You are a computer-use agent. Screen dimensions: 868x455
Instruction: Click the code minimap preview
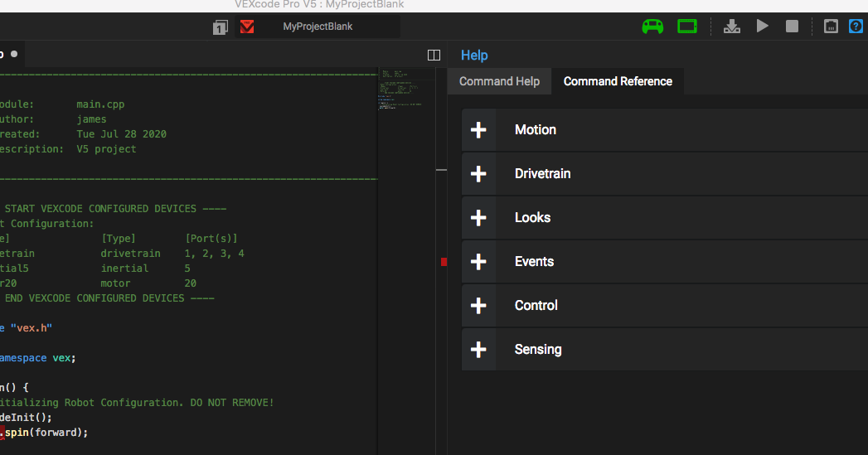tap(407, 90)
